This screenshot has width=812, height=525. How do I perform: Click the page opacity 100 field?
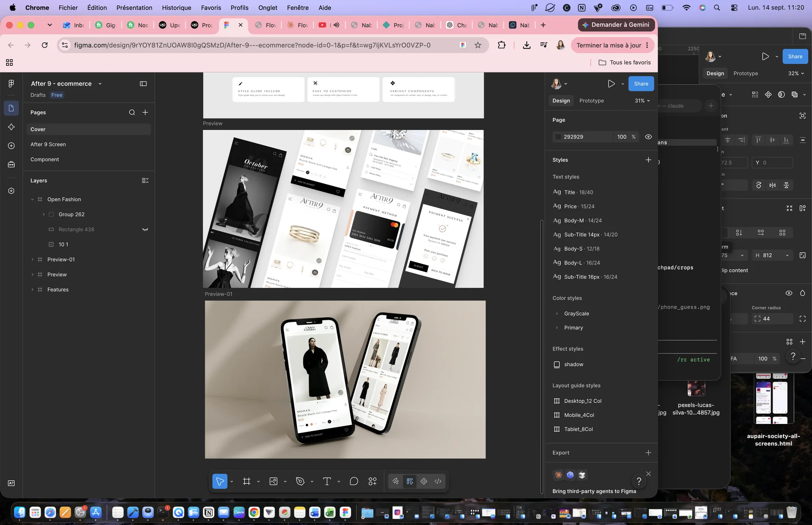click(622, 137)
